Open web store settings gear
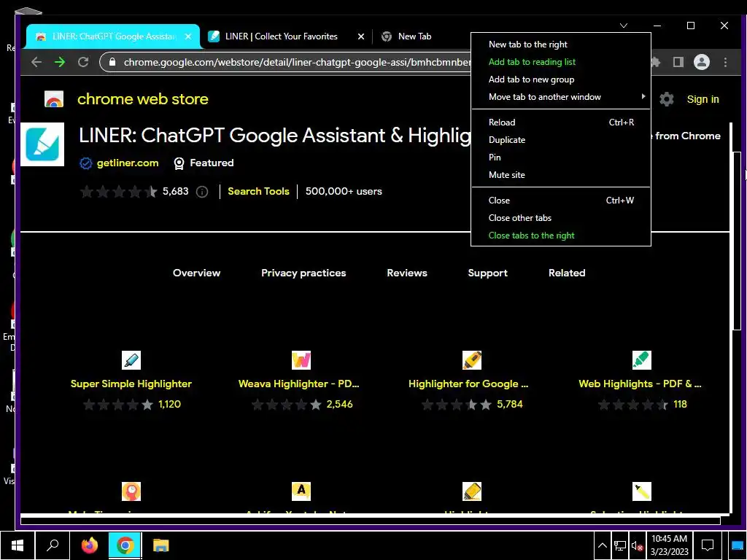This screenshot has width=747, height=560. click(x=667, y=99)
